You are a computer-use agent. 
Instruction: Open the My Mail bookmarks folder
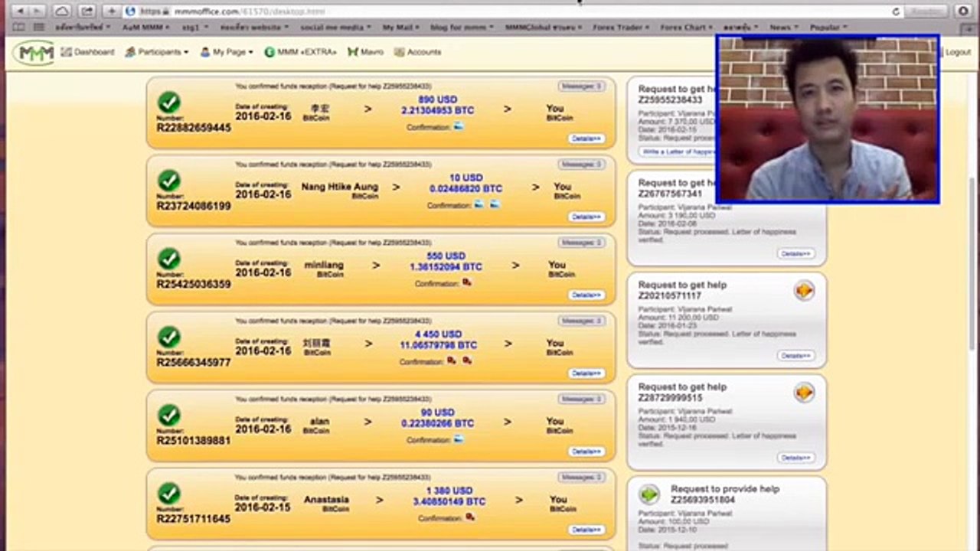(x=401, y=28)
